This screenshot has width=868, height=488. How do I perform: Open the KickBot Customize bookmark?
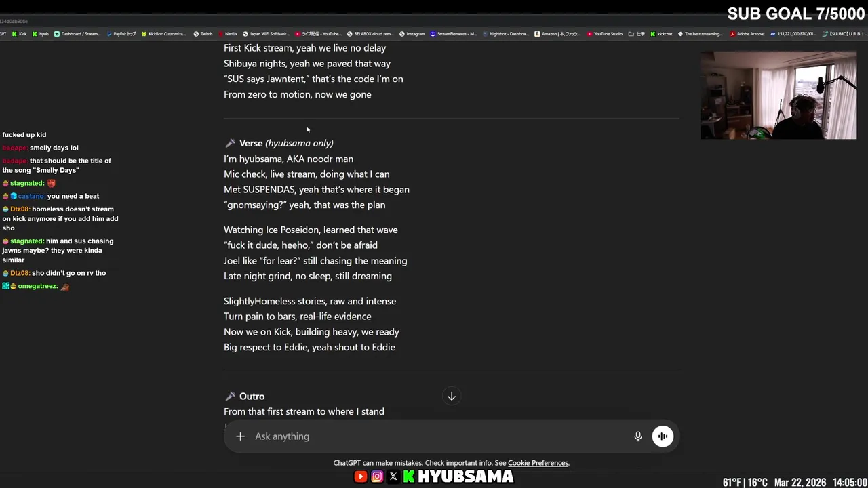coord(163,34)
